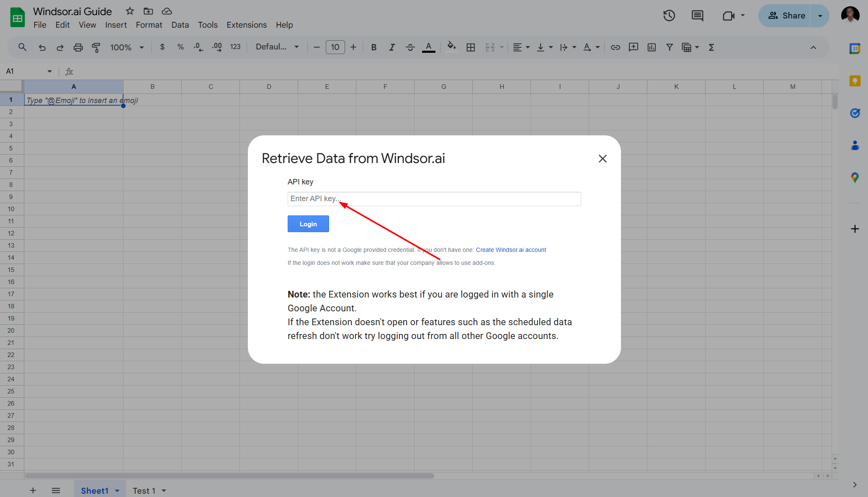Click the Enter API key field
The height and width of the screenshot is (497, 868).
click(434, 199)
